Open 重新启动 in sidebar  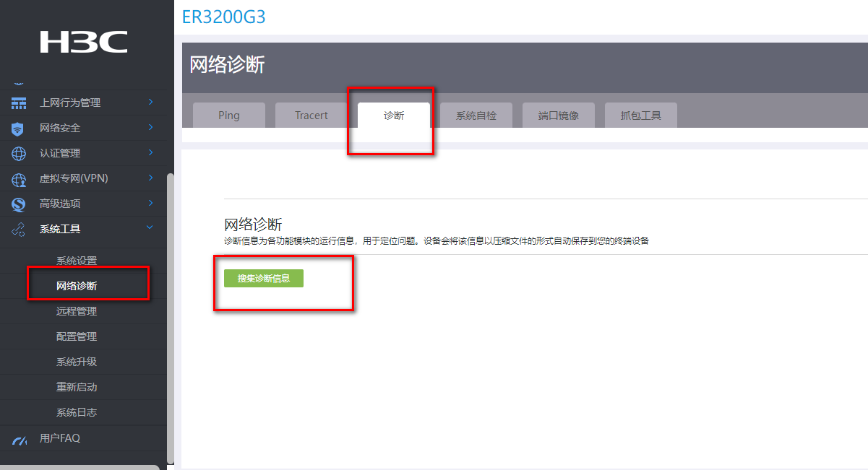(77, 387)
